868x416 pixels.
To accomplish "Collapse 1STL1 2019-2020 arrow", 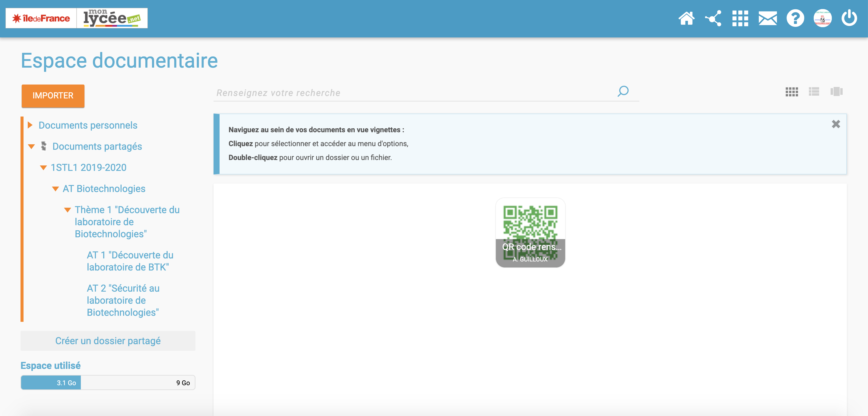I will pos(43,168).
